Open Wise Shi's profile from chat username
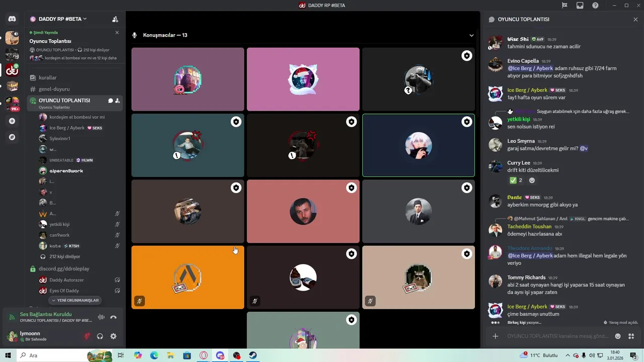This screenshot has width=644, height=362. 518,39
